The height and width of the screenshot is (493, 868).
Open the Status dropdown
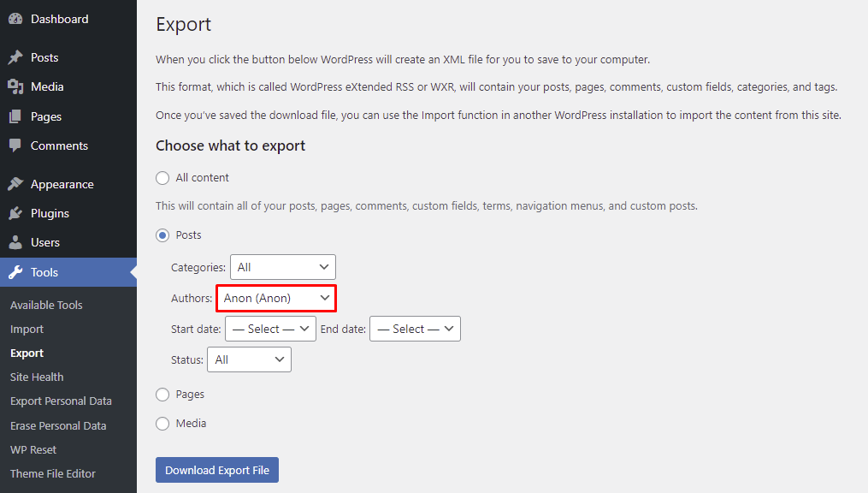coord(249,359)
